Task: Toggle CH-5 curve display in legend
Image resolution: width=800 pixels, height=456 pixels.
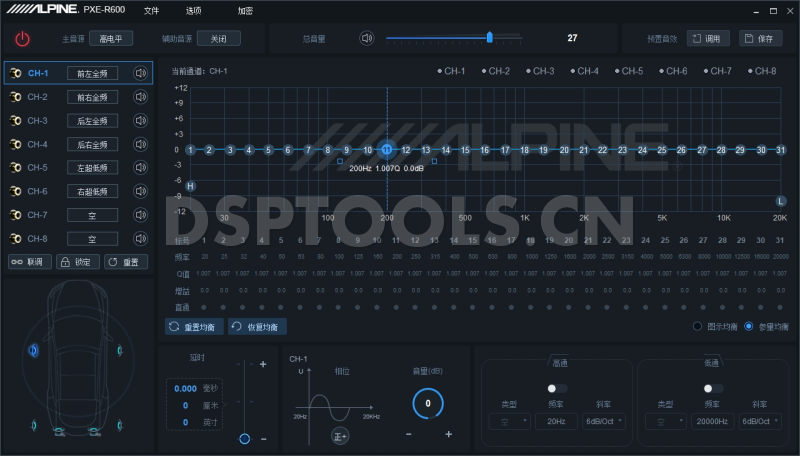Action: tap(629, 71)
